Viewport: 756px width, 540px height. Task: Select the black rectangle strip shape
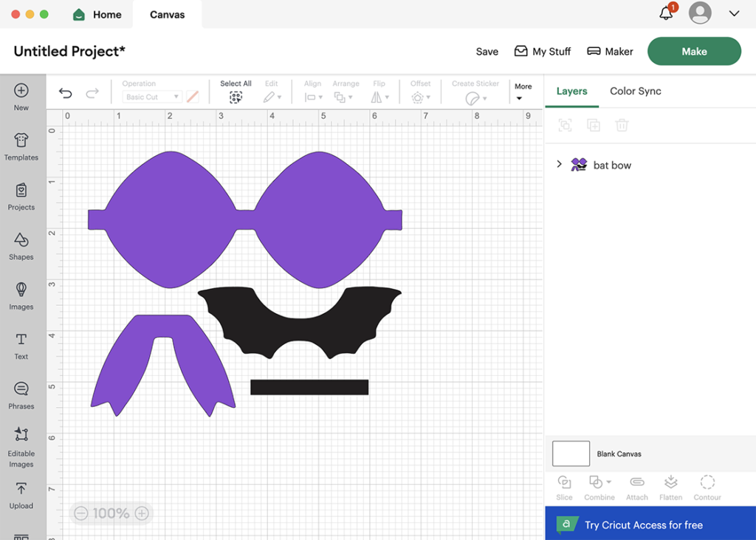coord(309,387)
